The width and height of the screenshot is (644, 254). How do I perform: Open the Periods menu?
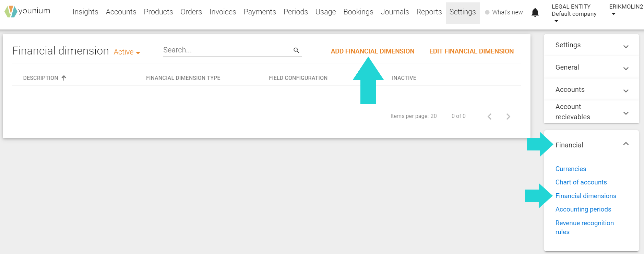pos(296,12)
